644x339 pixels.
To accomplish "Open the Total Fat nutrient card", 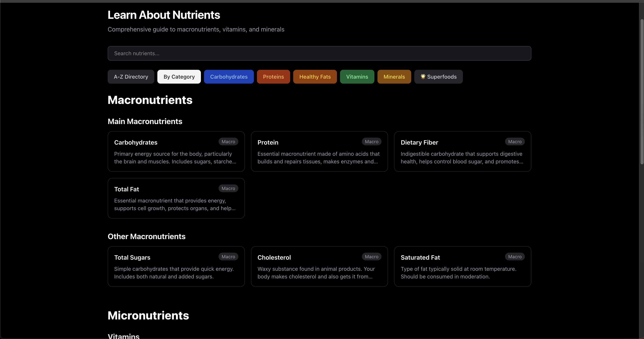I will click(176, 198).
